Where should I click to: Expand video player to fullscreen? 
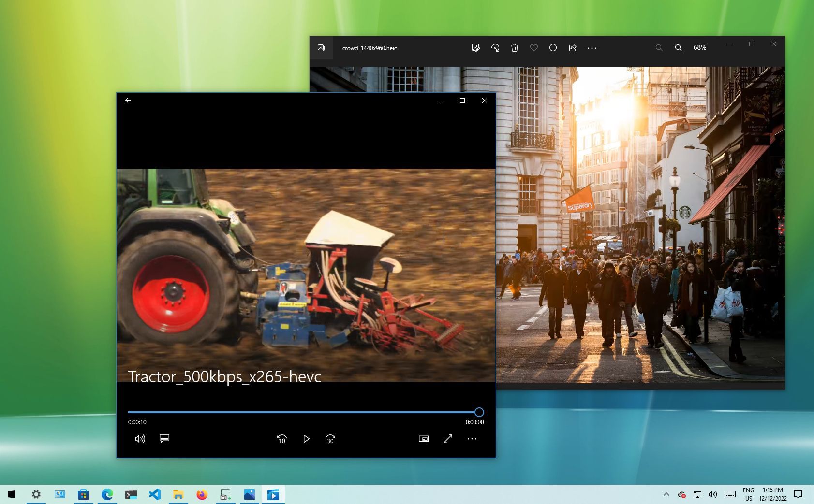pos(447,439)
